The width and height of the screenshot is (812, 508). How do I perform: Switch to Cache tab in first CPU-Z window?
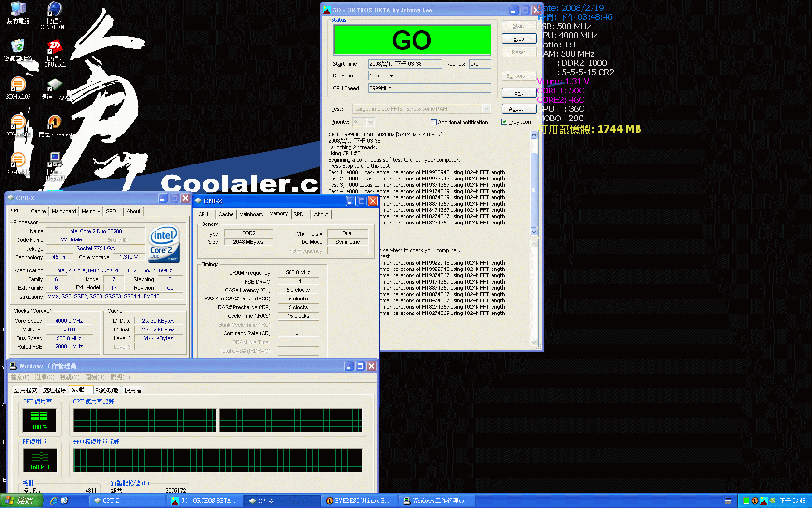[39, 211]
